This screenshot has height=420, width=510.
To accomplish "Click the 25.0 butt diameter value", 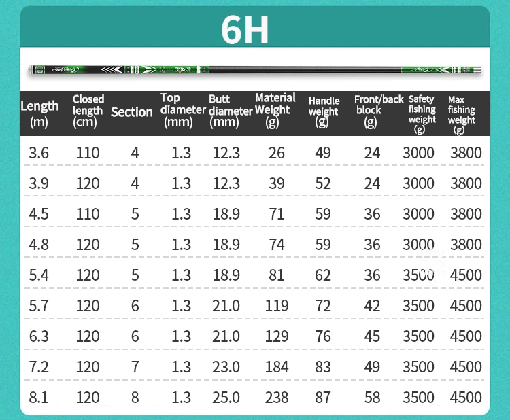I will [226, 398].
